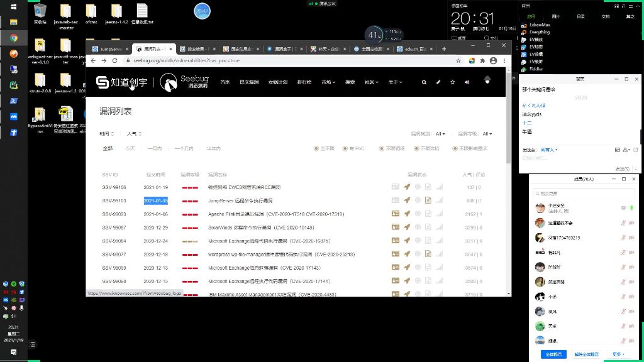Click the image send icon in chat window
This screenshot has width=644, height=362.
point(618,150)
